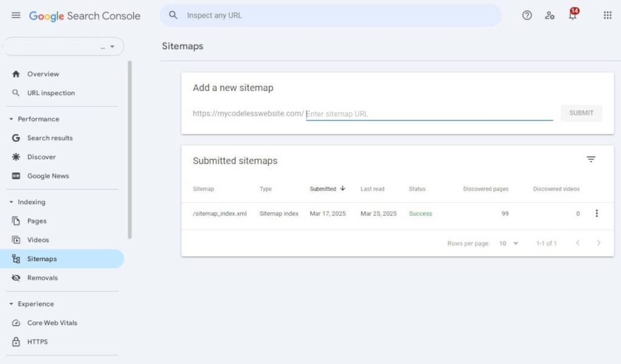The height and width of the screenshot is (364, 621).
Task: Open the filter icon in Submitted sitemaps
Action: pos(591,159)
